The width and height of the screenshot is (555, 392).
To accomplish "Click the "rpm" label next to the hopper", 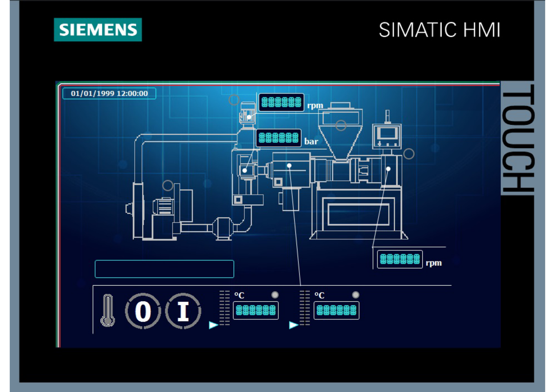I will (315, 106).
